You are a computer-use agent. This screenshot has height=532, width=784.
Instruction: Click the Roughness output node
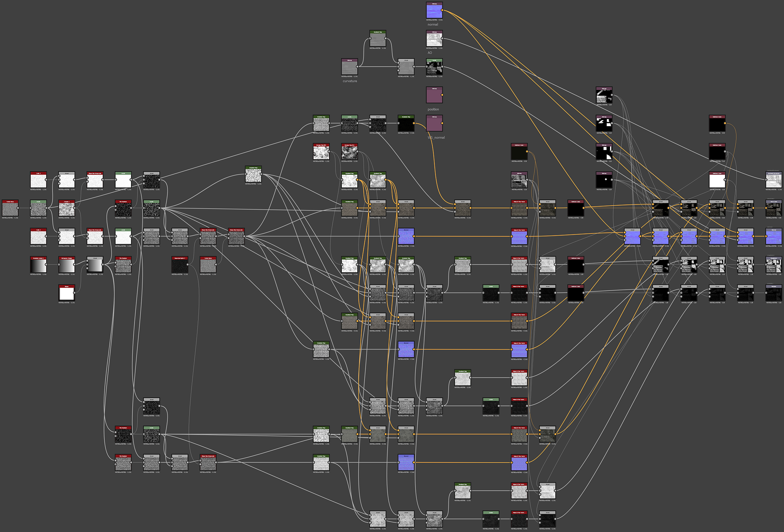tap(774, 265)
